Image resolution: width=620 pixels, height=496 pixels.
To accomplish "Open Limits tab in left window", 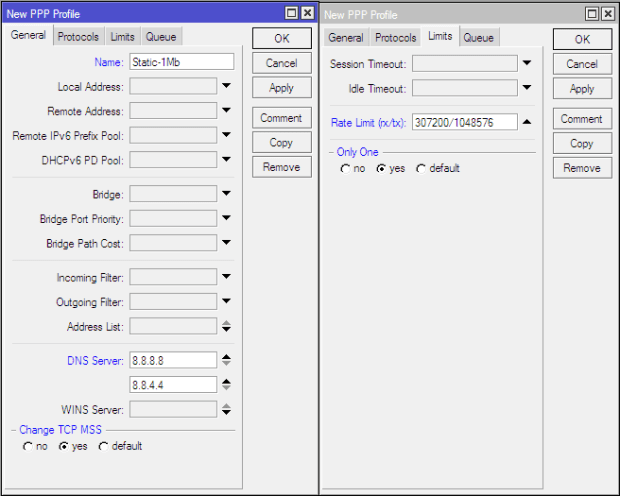I will pyautogui.click(x=123, y=37).
